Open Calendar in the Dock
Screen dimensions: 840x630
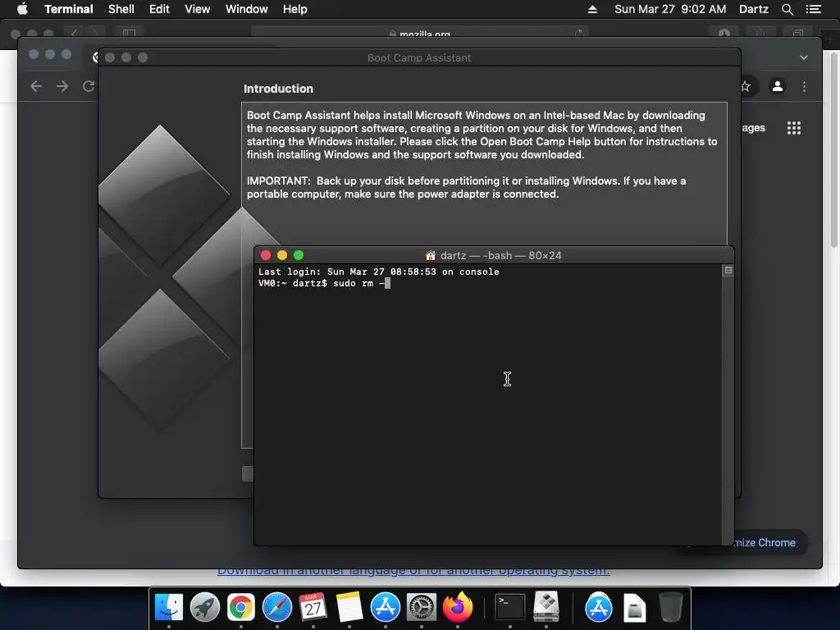tap(313, 608)
